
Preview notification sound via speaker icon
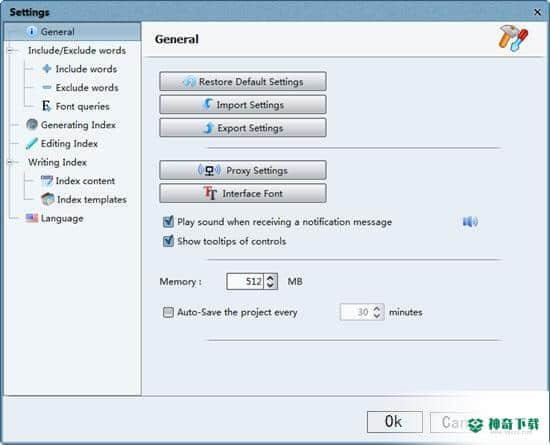coord(470,222)
